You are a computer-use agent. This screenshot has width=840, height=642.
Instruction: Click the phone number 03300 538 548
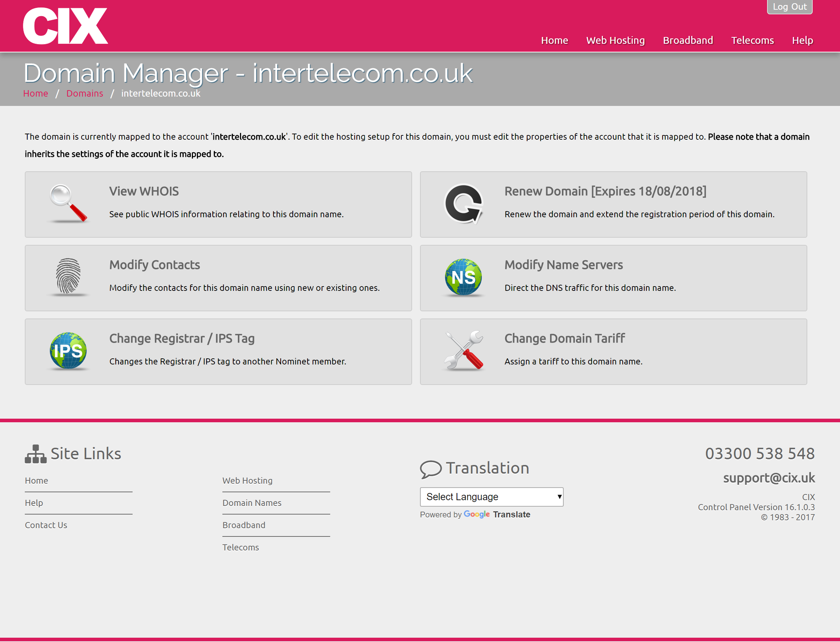[x=760, y=453]
